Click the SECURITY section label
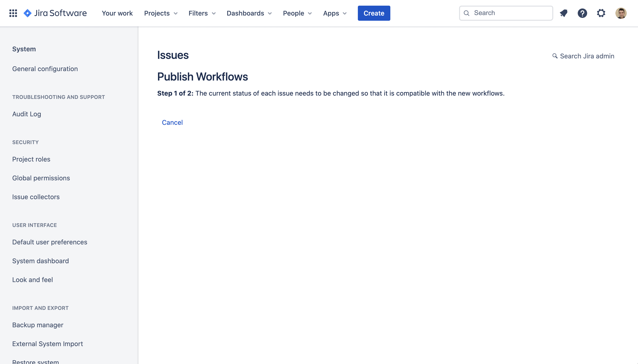This screenshot has width=638, height=364. click(25, 142)
